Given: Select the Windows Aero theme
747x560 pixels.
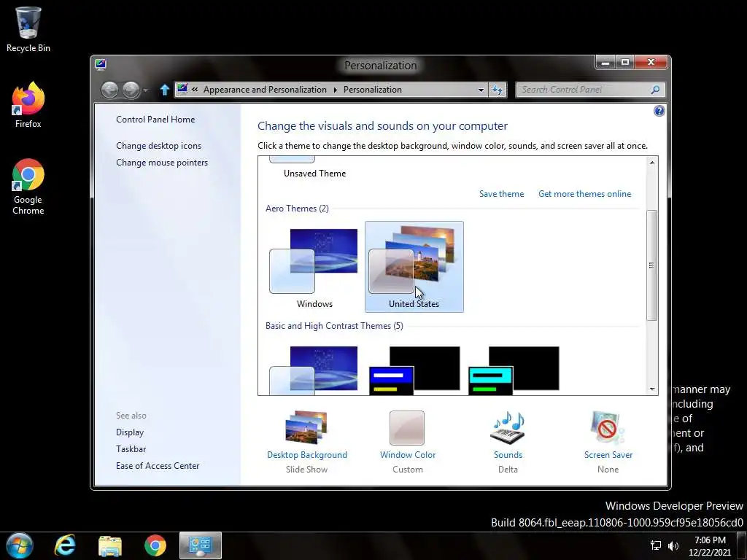Looking at the screenshot, I should click(314, 268).
